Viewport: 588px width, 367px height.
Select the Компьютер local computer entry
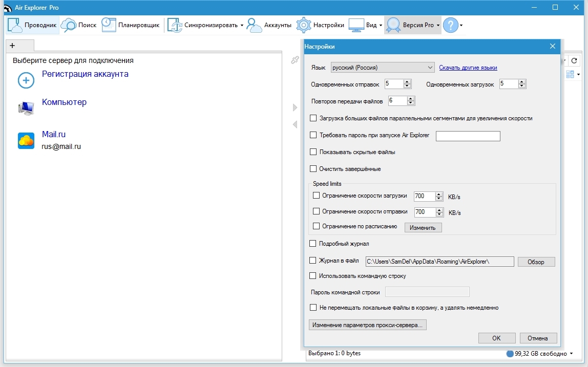(x=64, y=102)
